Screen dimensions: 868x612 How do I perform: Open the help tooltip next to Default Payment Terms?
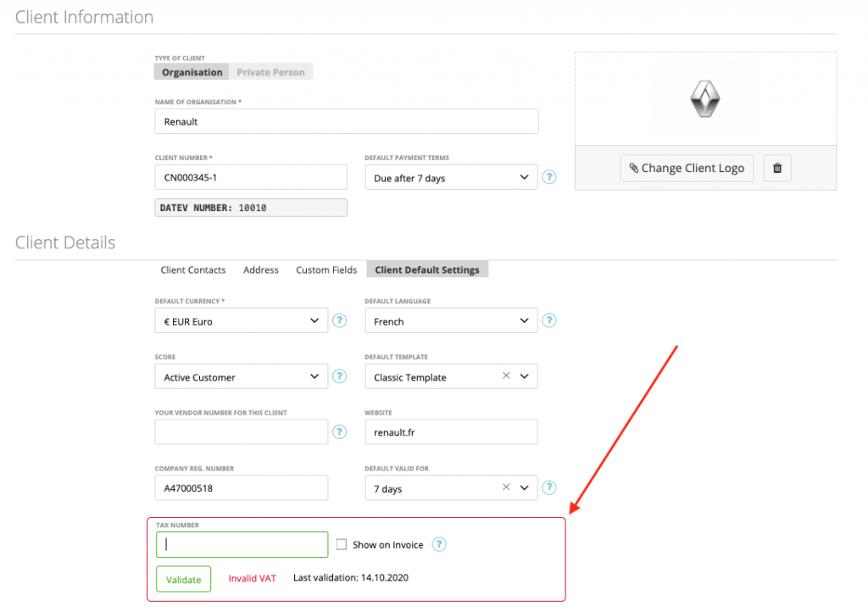548,177
